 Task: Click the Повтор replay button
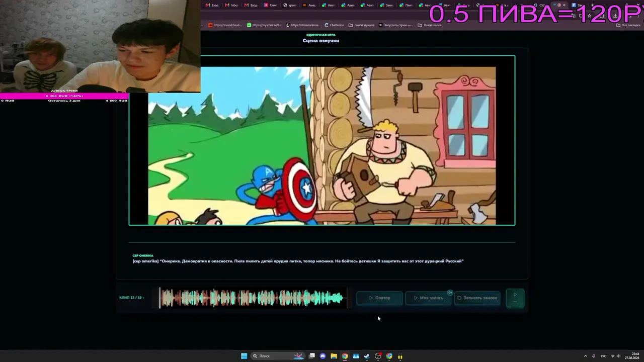[380, 298]
